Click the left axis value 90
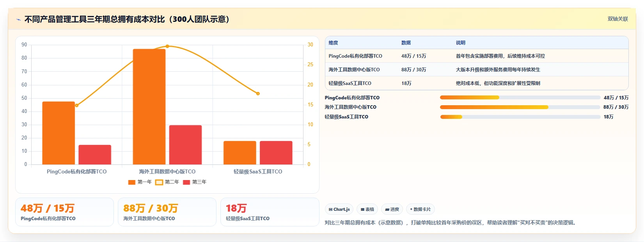This screenshot has width=644, height=242. [24, 45]
